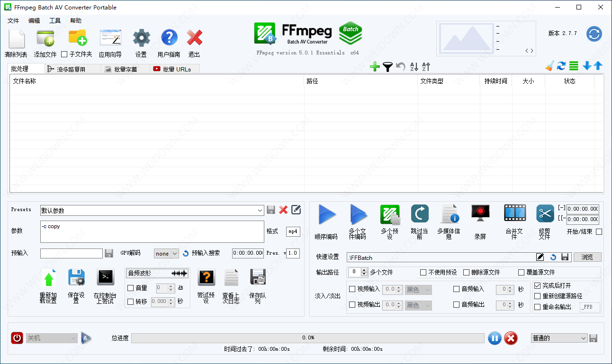Viewport: 612px width, 364px height.
Task: Enable 音频输出 fade checkbox
Action: point(457,305)
